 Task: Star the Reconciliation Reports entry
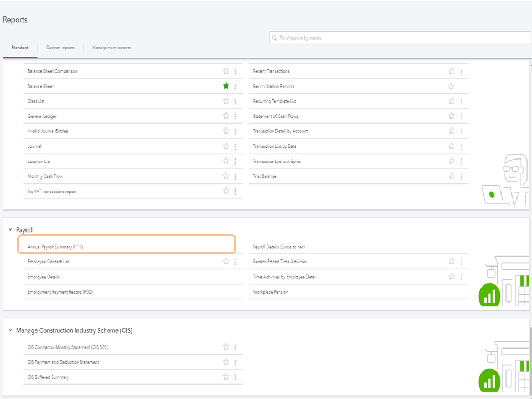(451, 86)
